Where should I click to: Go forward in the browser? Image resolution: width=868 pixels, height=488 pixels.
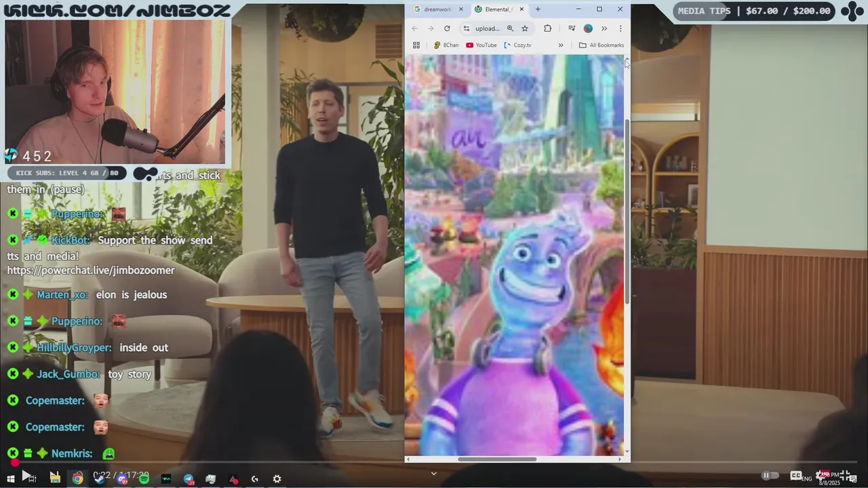click(431, 28)
